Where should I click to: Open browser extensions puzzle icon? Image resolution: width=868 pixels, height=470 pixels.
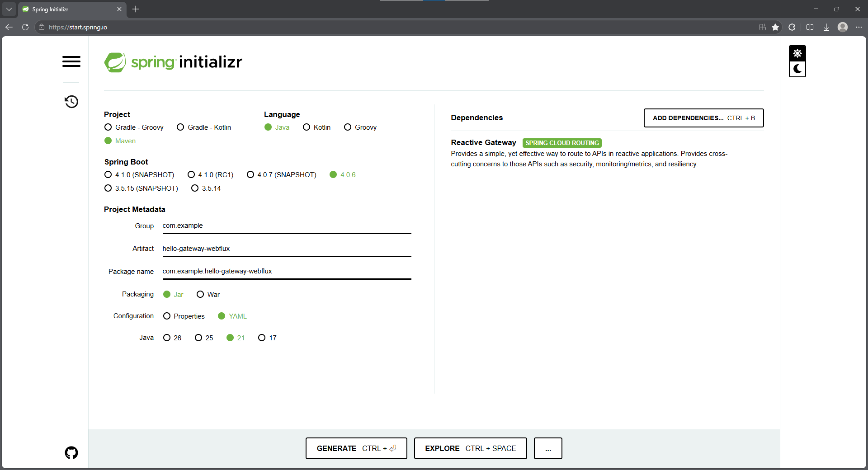[792, 27]
